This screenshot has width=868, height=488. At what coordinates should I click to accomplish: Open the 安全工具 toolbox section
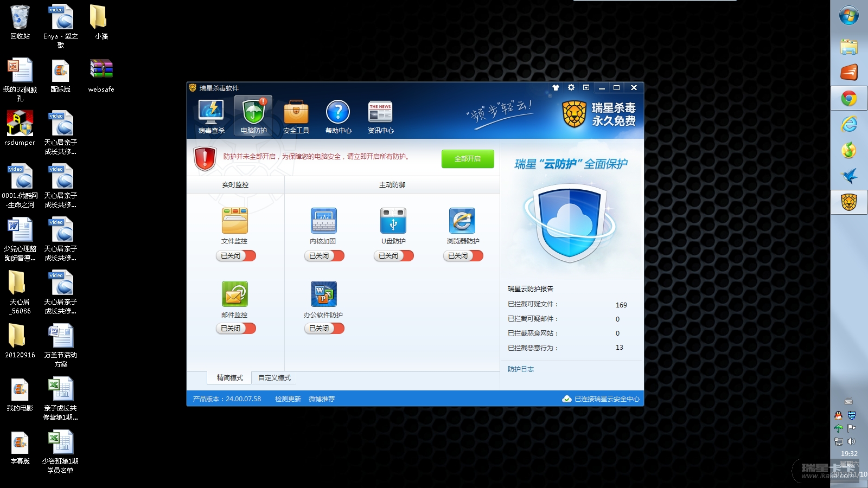pyautogui.click(x=296, y=117)
